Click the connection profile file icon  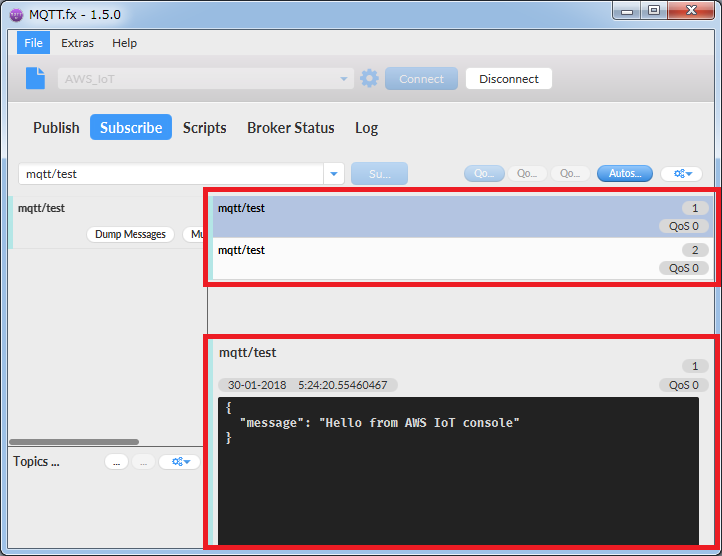[36, 79]
